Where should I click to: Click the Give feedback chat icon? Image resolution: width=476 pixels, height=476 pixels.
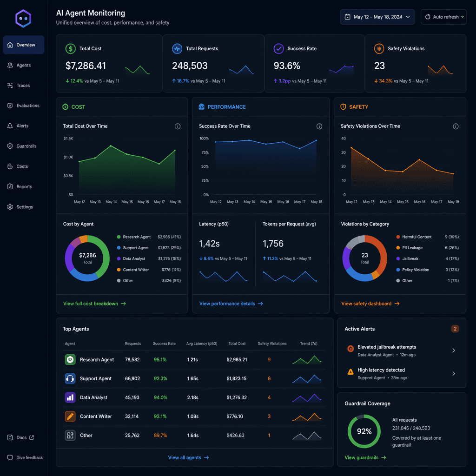click(x=10, y=457)
